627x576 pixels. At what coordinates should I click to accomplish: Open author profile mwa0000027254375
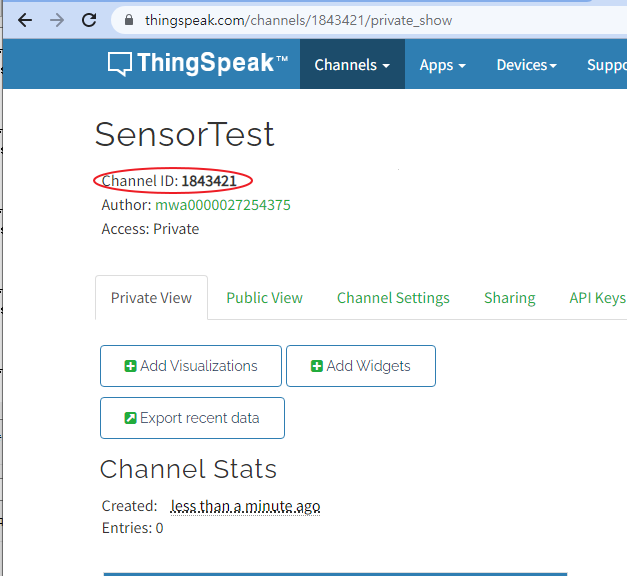(x=223, y=205)
